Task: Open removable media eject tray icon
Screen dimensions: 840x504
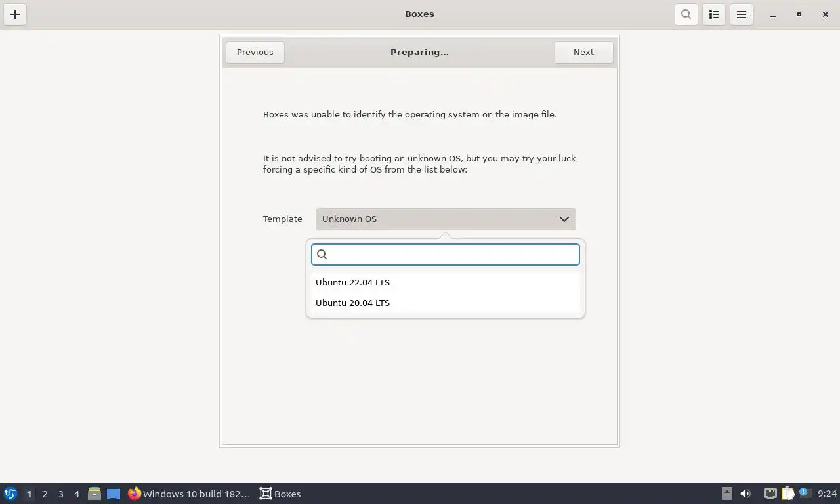Action: (x=727, y=493)
